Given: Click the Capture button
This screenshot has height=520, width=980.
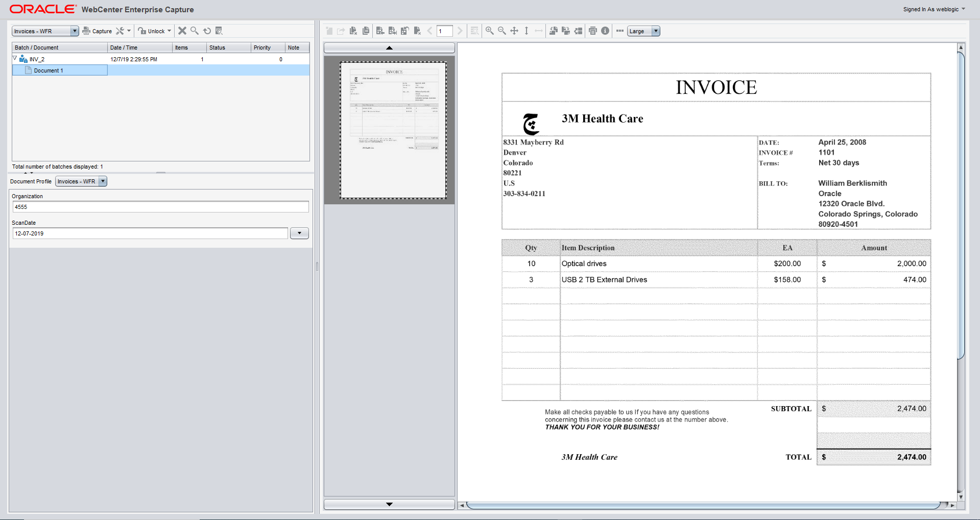Looking at the screenshot, I should click(x=97, y=31).
